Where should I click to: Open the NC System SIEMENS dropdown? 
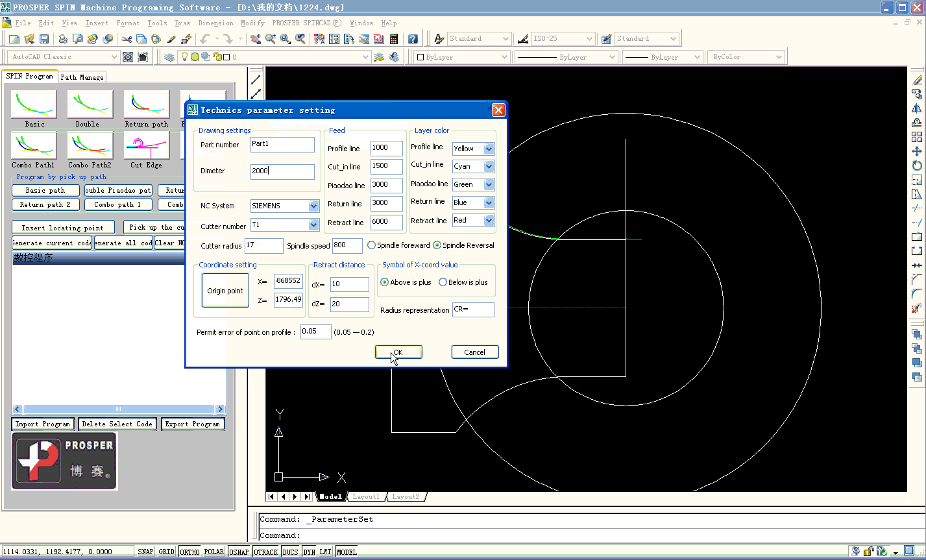click(313, 206)
